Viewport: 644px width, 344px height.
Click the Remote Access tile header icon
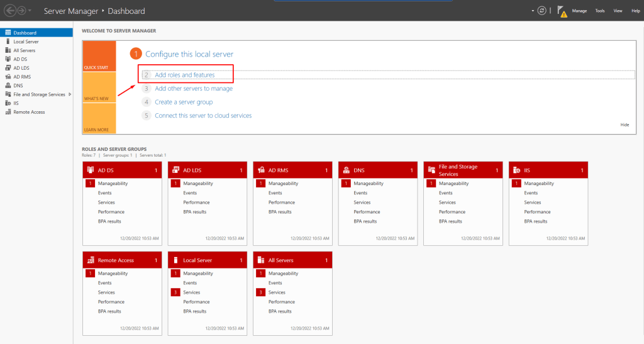pos(91,260)
